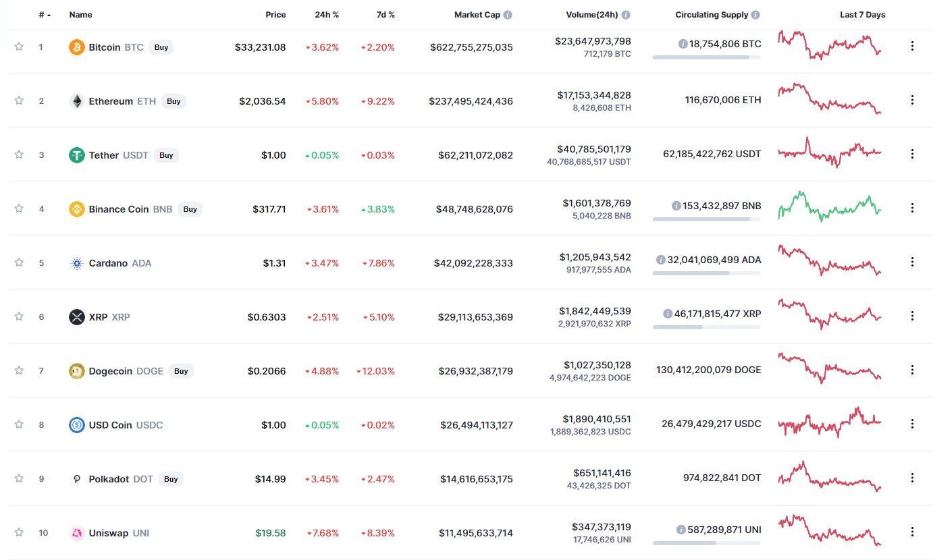Open the three-dot menu for Uniswap row
933x560 pixels.
click(x=912, y=532)
